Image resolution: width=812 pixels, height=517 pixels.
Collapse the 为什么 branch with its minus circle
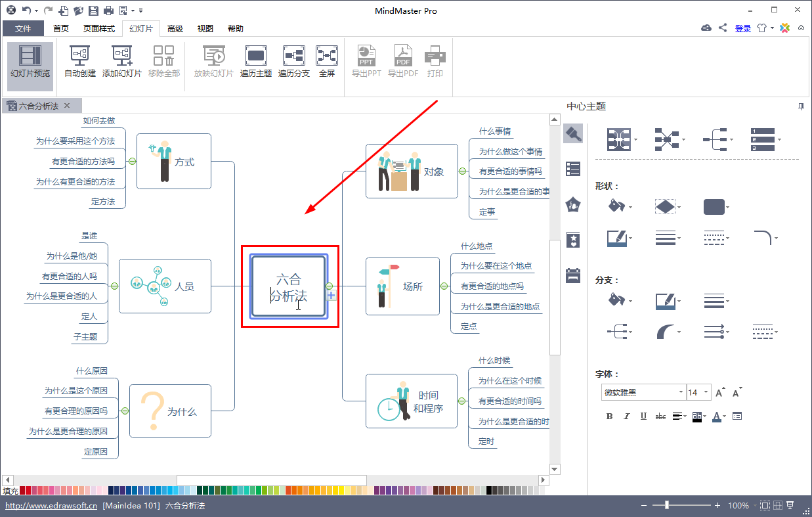tap(125, 411)
